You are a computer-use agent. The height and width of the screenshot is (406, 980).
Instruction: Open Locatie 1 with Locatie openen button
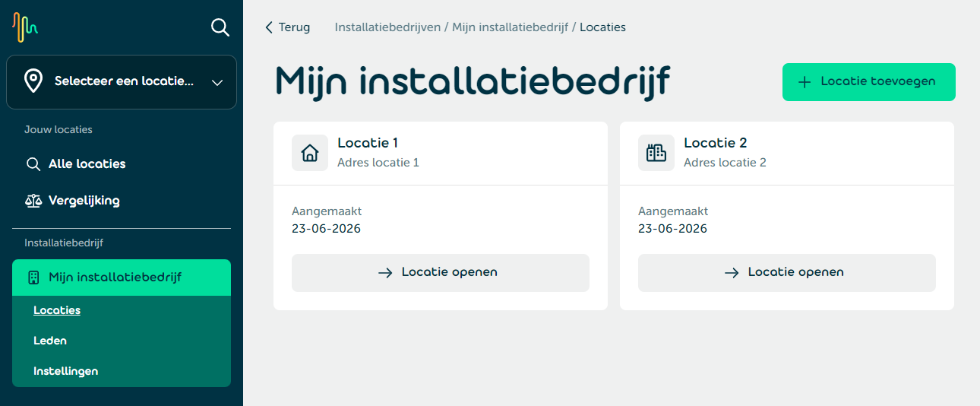pos(441,273)
